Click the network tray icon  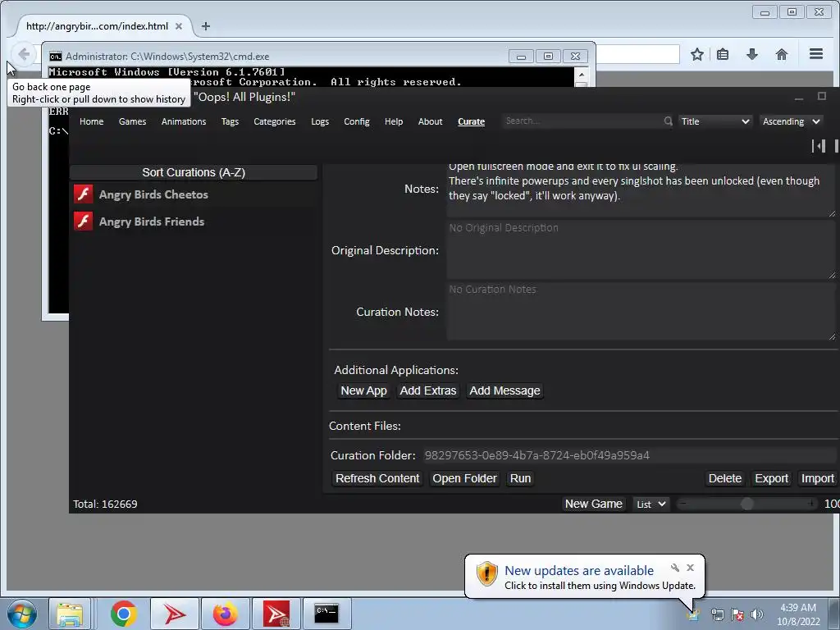point(717,614)
